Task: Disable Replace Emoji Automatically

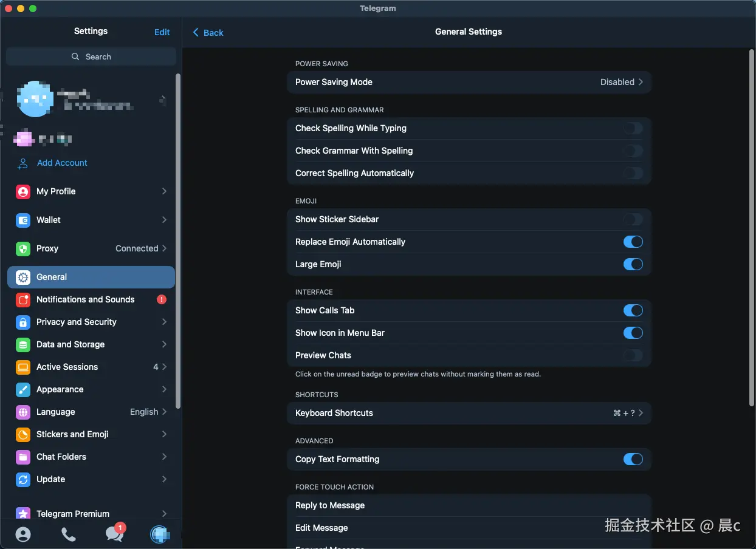Action: point(633,242)
